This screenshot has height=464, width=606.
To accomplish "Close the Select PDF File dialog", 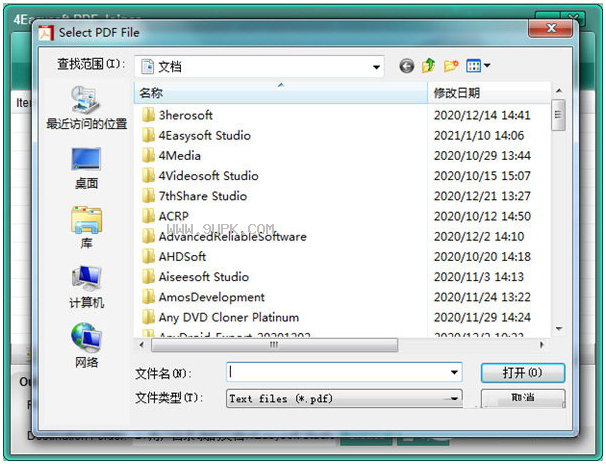I will click(551, 28).
